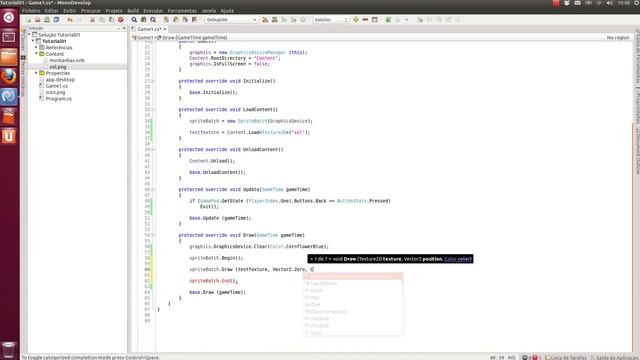Image resolution: width=640 pixels, height=360 pixels.
Task: Select app.desktop in solution tree
Action: click(x=60, y=80)
